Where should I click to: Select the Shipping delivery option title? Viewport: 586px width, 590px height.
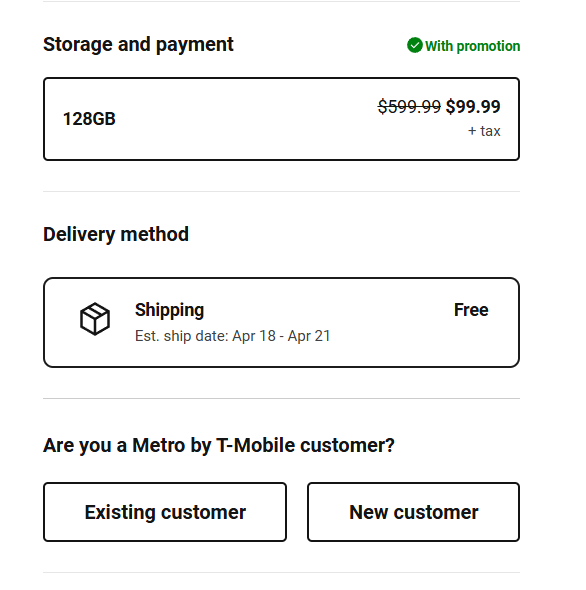pos(169,310)
